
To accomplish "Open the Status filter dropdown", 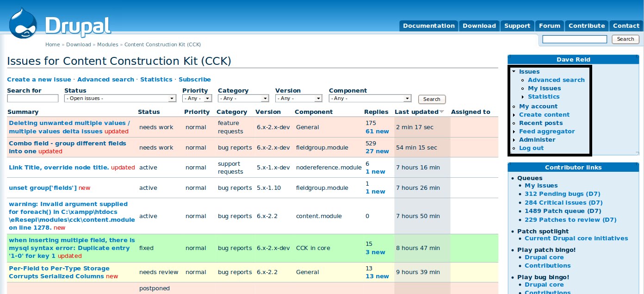I will [121, 98].
